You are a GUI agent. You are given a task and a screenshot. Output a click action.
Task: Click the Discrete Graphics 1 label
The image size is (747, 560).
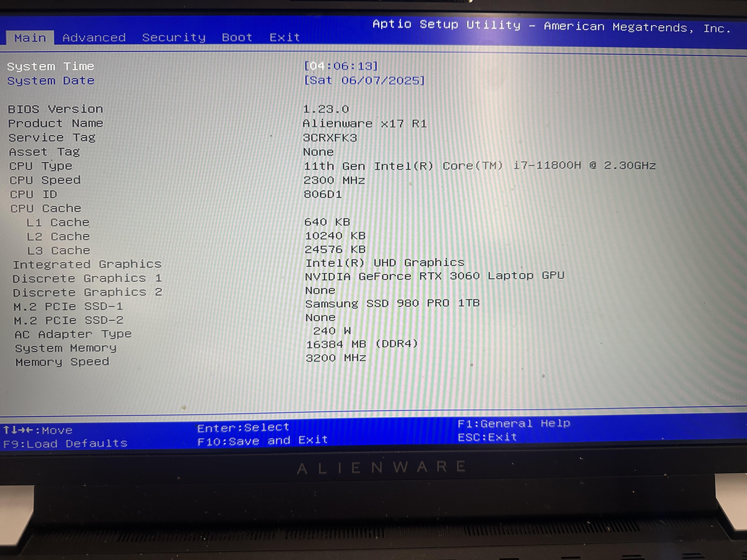(87, 279)
